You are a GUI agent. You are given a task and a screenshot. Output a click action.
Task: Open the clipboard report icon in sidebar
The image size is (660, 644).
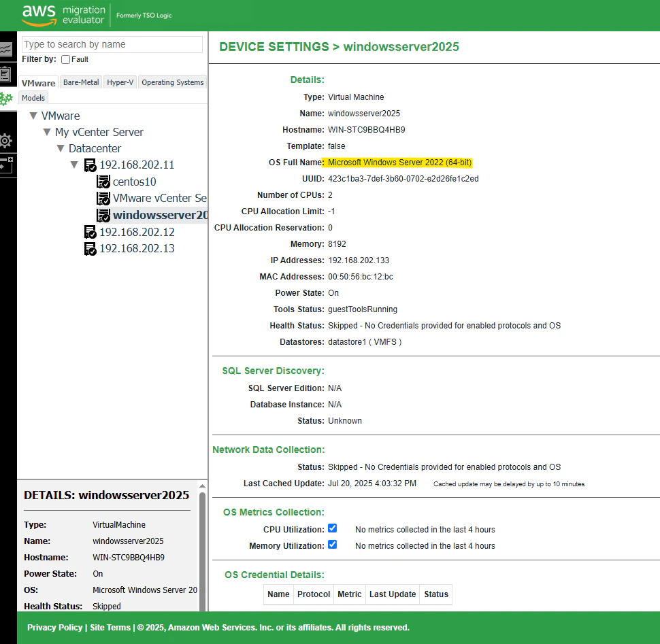(6, 74)
